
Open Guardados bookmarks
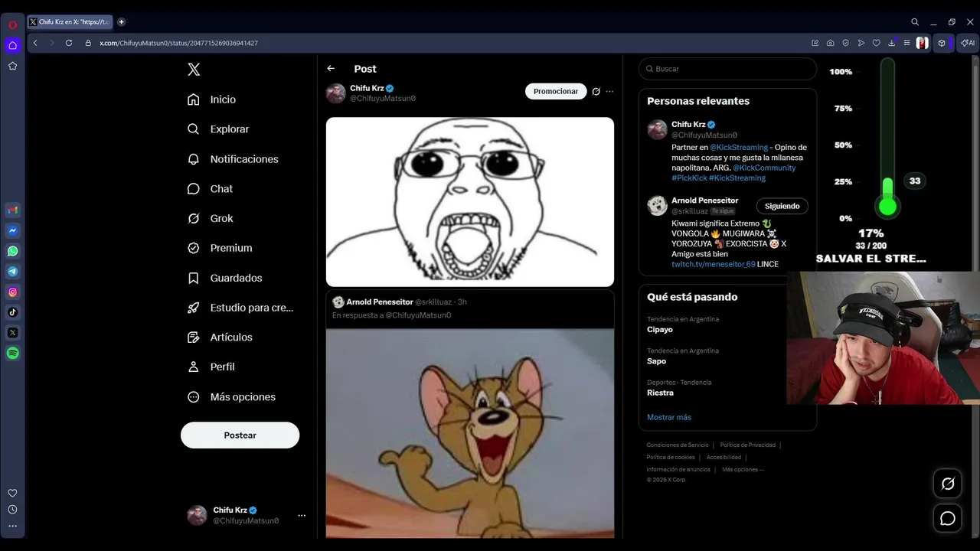coord(225,278)
